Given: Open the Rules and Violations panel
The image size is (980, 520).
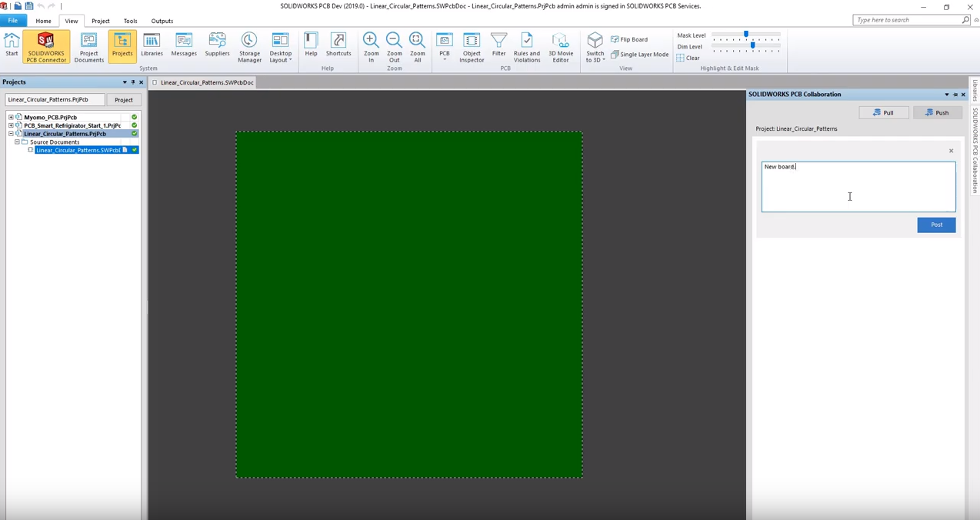Looking at the screenshot, I should [527, 47].
